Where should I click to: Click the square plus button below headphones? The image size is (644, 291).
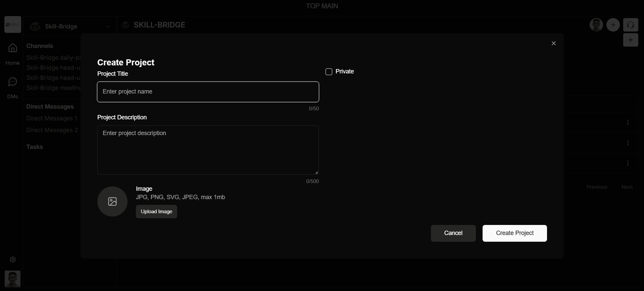pos(631,40)
